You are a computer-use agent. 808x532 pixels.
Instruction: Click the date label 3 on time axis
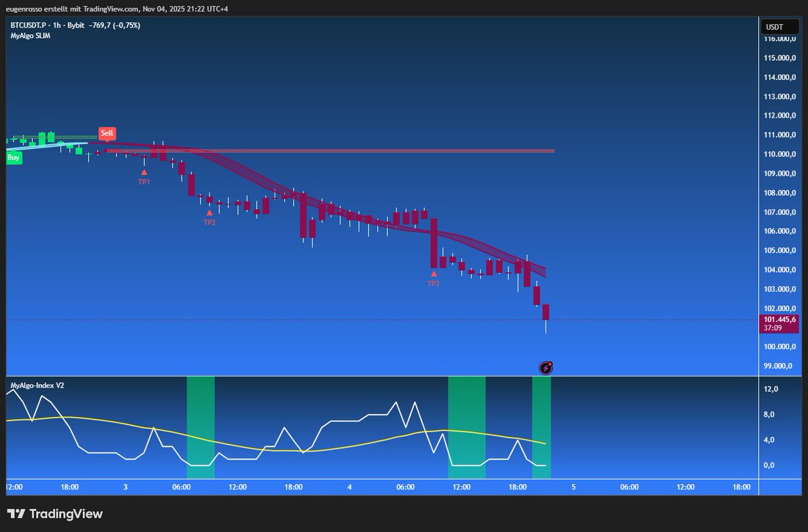(126, 487)
